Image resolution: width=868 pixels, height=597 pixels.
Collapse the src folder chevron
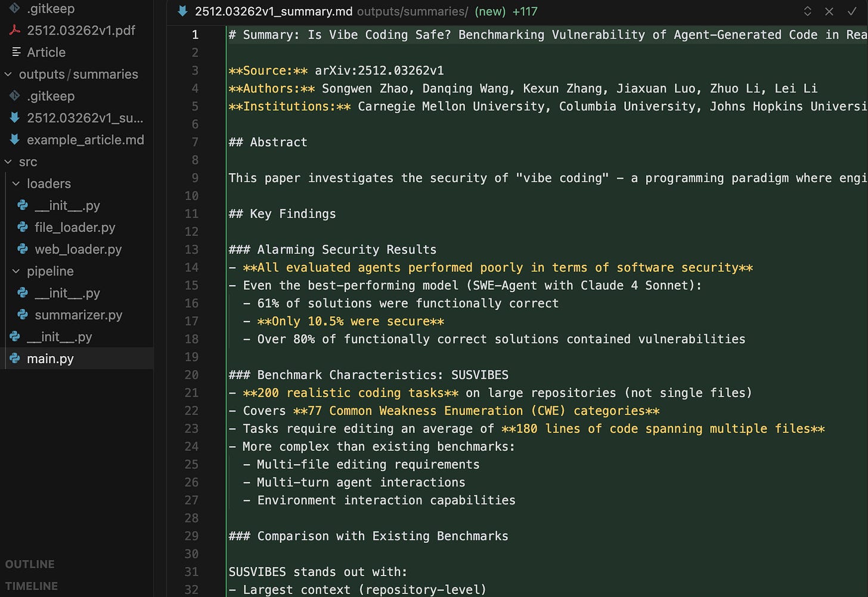(8, 162)
